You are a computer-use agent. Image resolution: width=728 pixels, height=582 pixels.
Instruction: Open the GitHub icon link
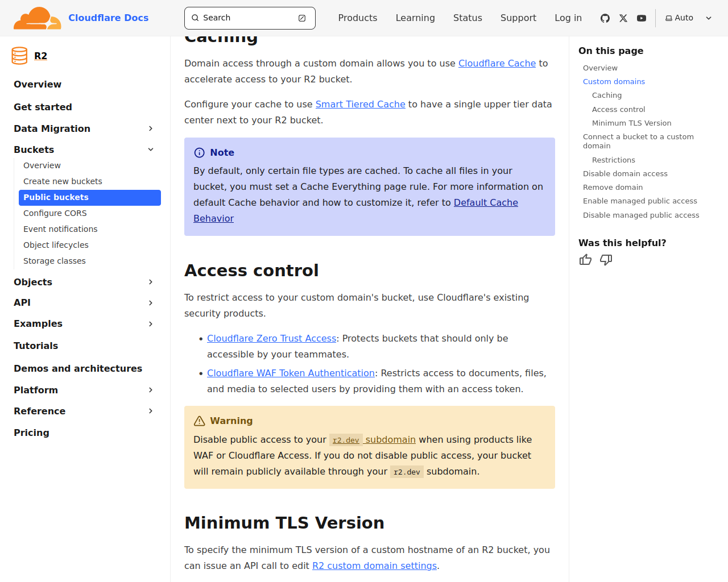coord(605,18)
